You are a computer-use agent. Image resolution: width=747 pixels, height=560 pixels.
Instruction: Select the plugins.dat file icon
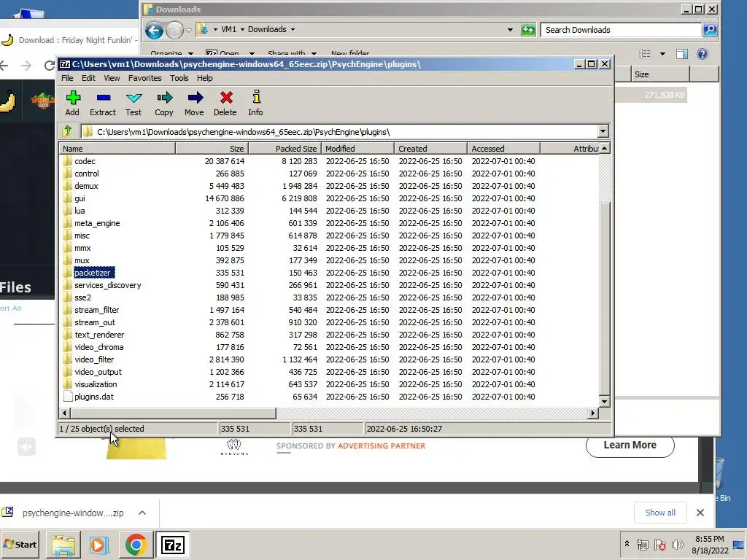(68, 397)
